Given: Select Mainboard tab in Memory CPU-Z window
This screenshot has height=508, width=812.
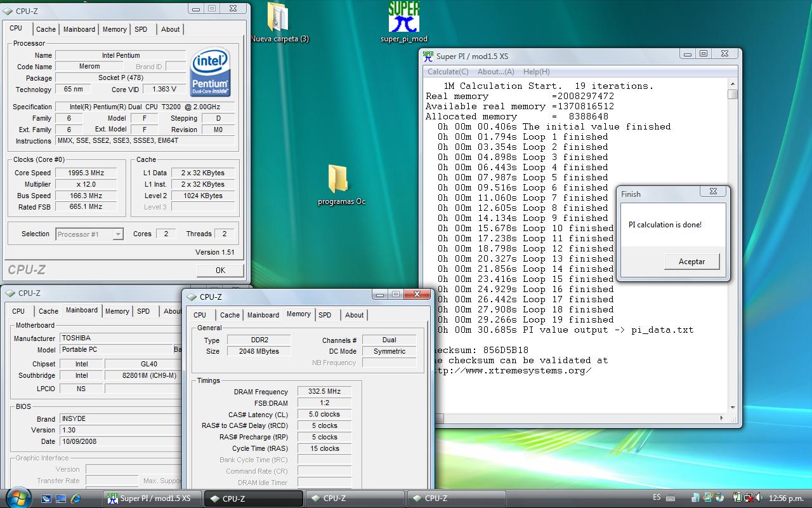Looking at the screenshot, I should 263,315.
